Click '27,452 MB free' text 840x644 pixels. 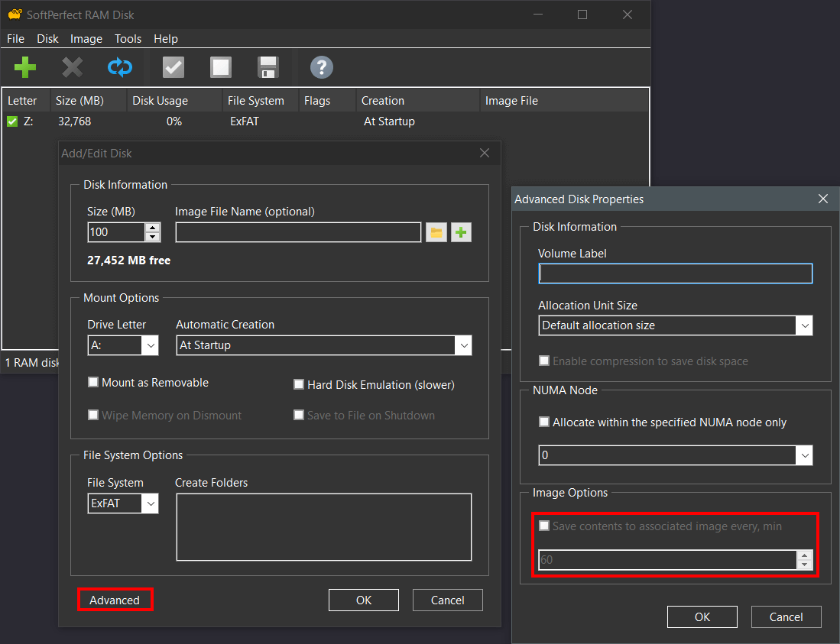click(x=128, y=261)
